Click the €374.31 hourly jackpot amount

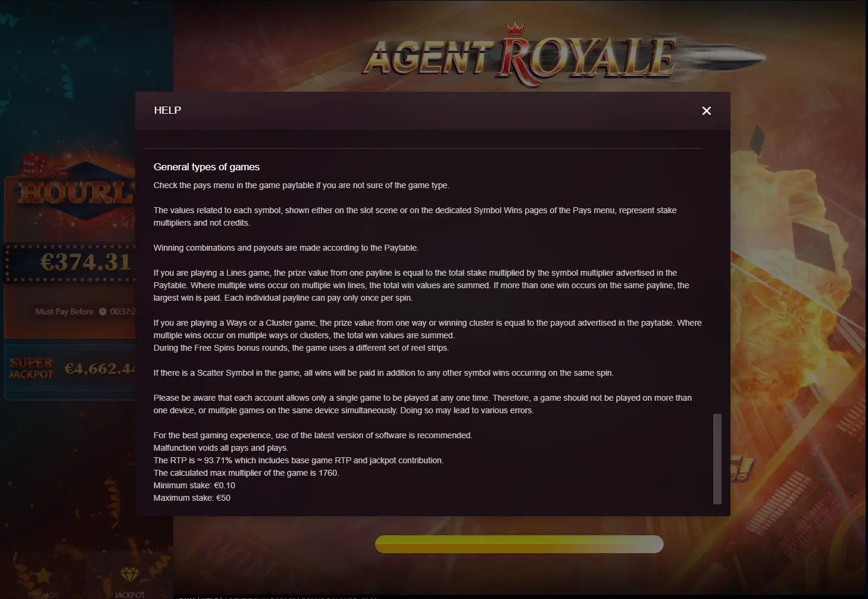coord(85,262)
